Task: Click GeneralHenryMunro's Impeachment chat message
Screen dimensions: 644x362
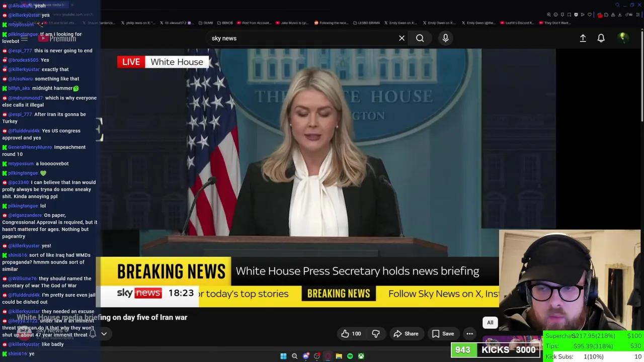Action: coord(44,151)
